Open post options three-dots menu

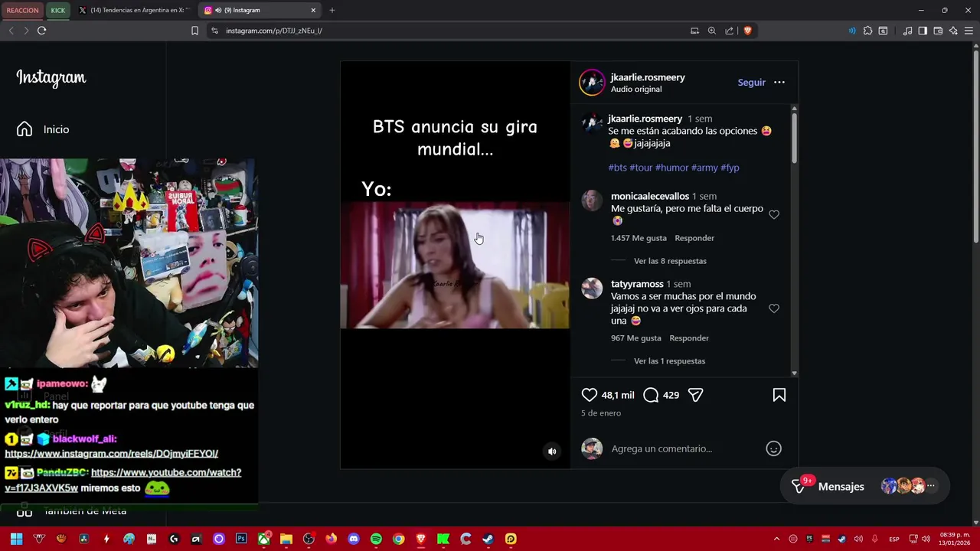[x=779, y=83]
